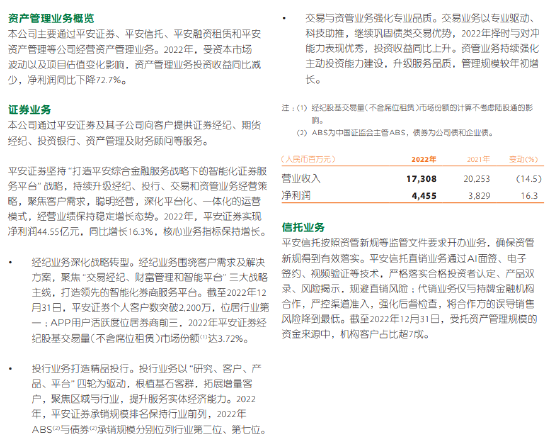The height and width of the screenshot is (443, 550).
Task: Click the bullet paragraph starting 经纪业务深化战略转型
Action: (x=150, y=300)
